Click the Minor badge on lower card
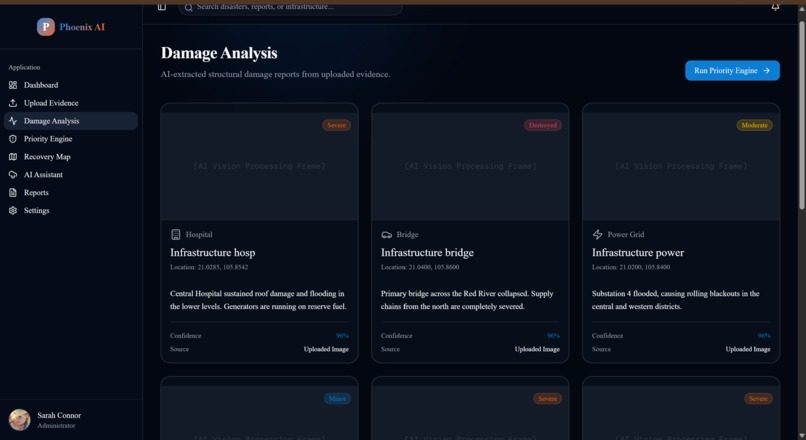Screen dimensions: 806x440 coord(337,398)
